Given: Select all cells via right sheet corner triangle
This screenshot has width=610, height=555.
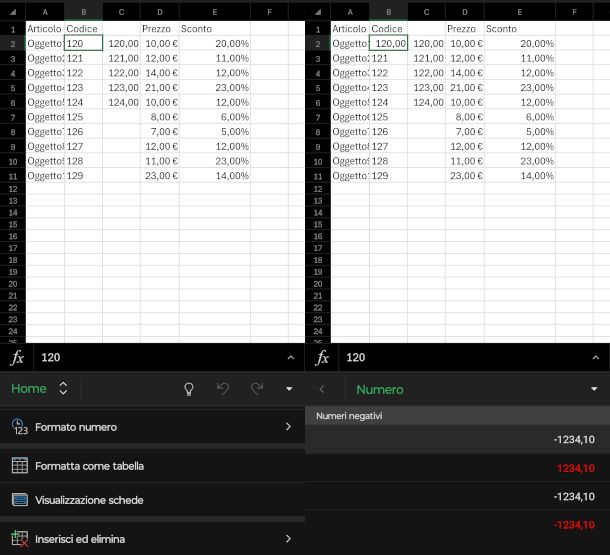Looking at the screenshot, I should [x=317, y=12].
